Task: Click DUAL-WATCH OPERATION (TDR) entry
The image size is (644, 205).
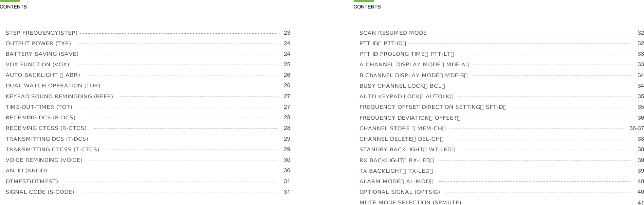Action: click(53, 86)
